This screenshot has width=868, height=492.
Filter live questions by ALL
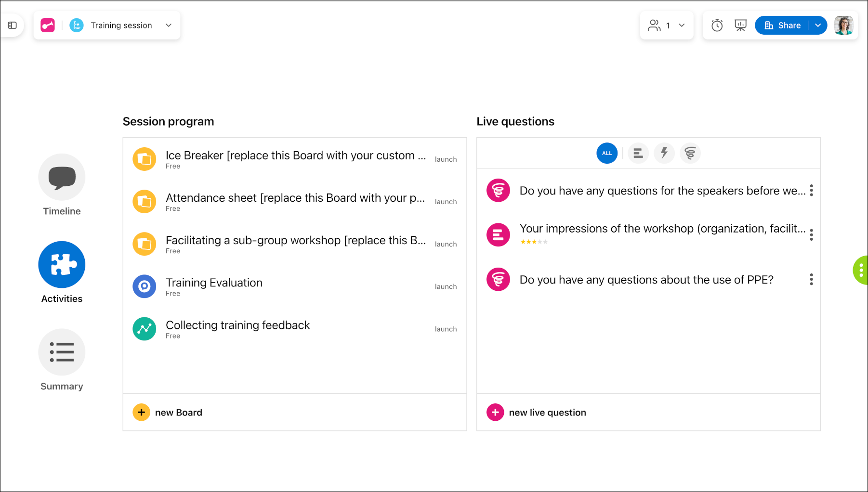point(607,153)
